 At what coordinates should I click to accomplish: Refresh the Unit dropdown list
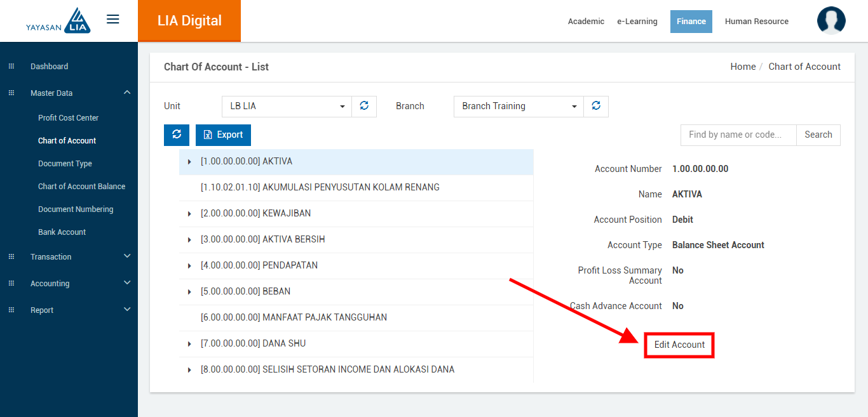click(x=364, y=106)
